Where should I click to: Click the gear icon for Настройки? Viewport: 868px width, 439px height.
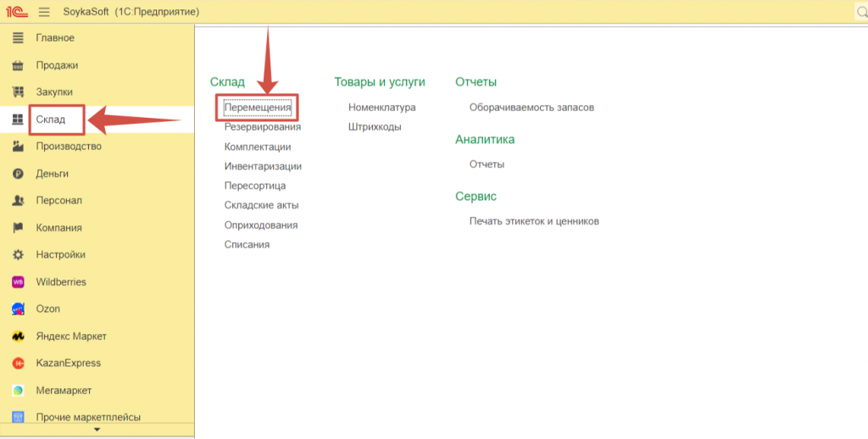pos(17,255)
